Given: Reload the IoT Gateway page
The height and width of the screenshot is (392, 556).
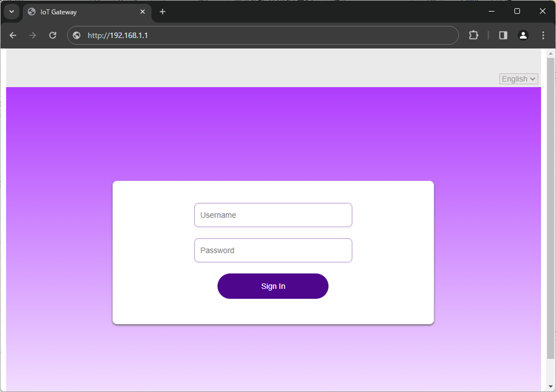Looking at the screenshot, I should point(53,35).
